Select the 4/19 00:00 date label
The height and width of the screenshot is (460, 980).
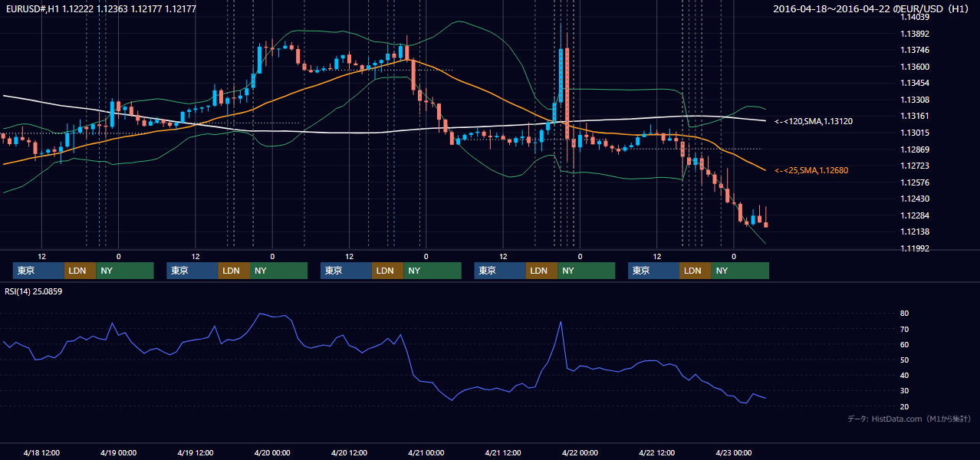[x=118, y=452]
